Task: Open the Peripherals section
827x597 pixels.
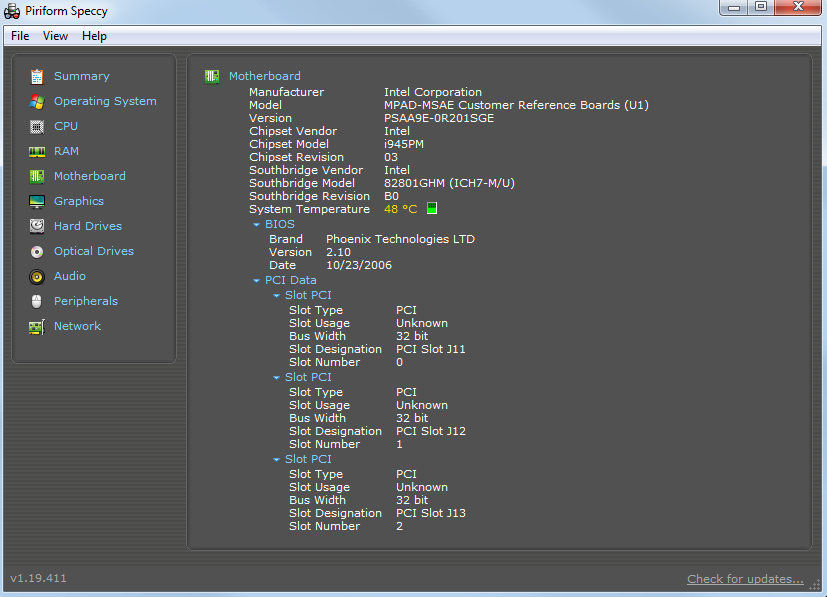Action: 85,301
